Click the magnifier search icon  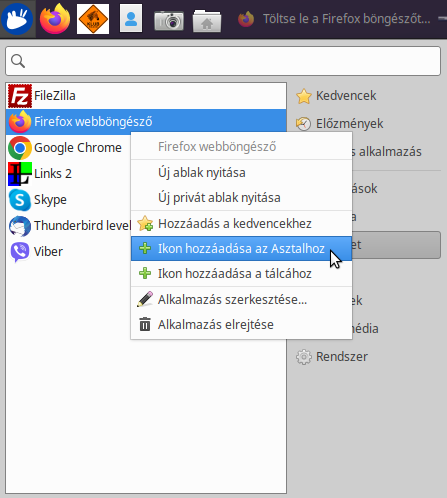click(18, 61)
